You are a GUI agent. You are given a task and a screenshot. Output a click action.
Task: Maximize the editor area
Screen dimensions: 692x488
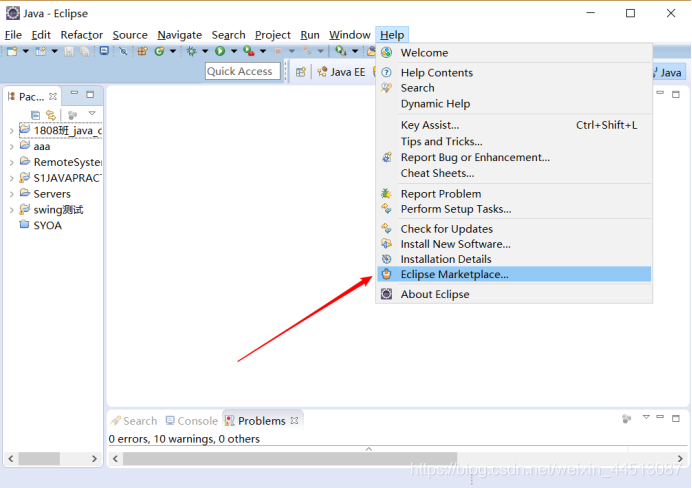point(676,94)
